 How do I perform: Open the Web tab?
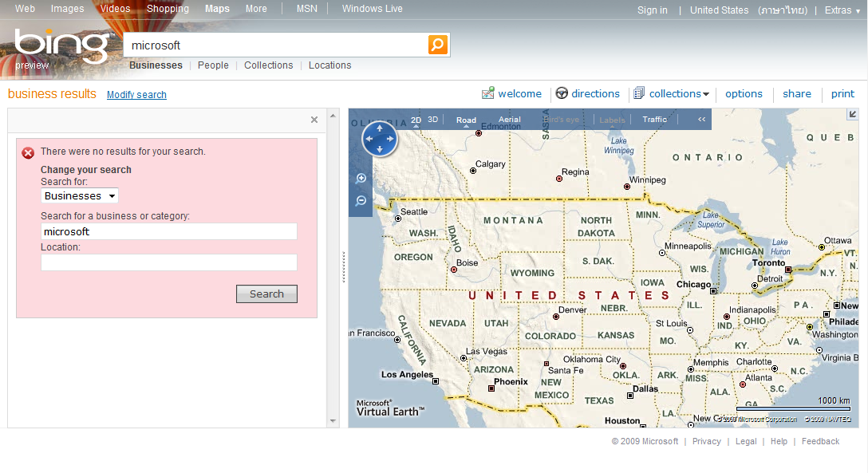[25, 9]
